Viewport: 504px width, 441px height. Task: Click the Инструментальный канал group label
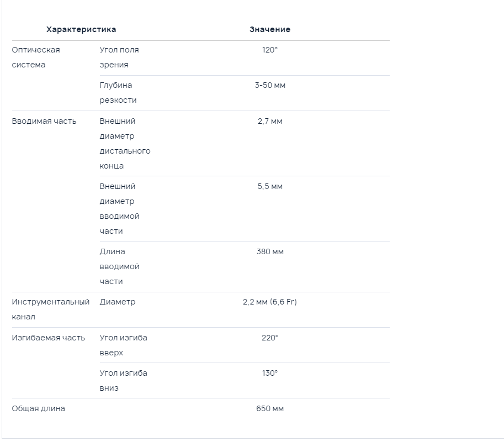pos(50,309)
